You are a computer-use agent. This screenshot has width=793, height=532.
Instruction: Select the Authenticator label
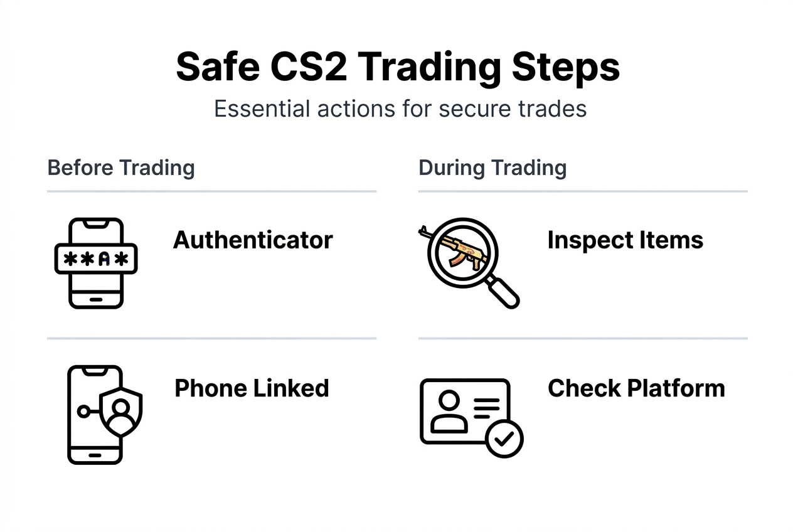tap(253, 240)
